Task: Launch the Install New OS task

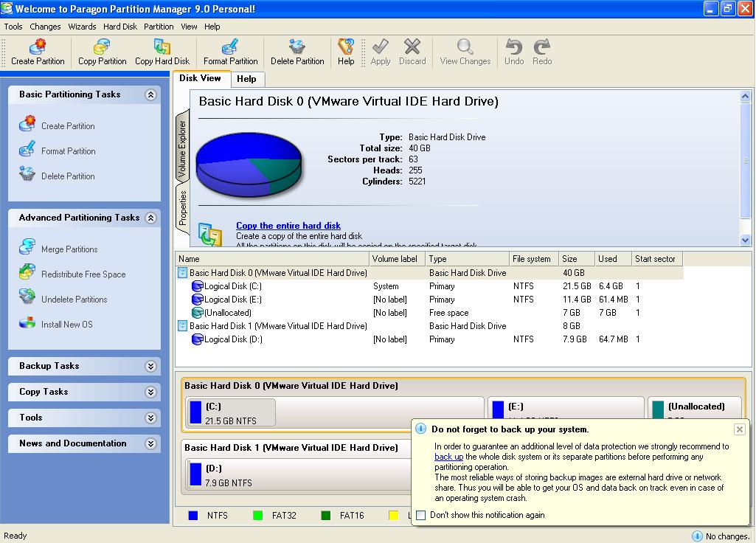Action: pos(67,325)
